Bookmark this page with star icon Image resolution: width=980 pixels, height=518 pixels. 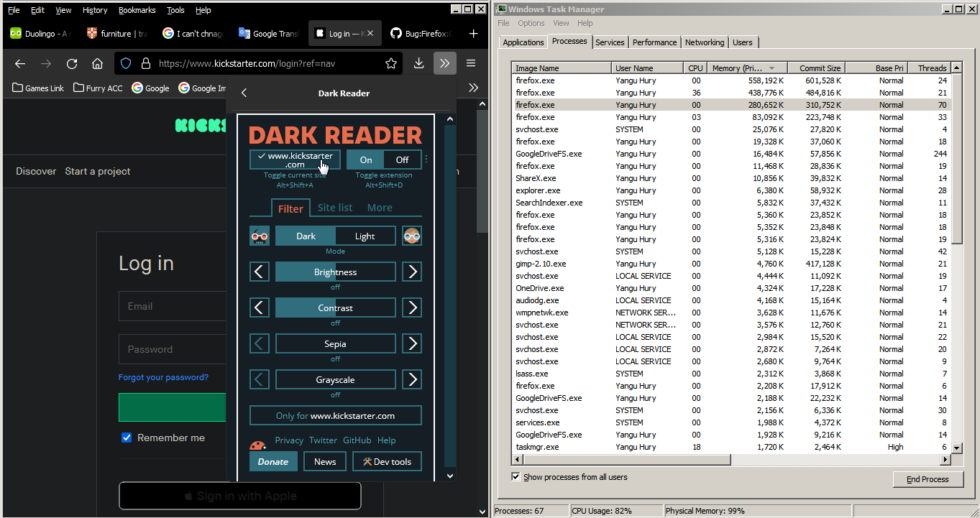391,63
